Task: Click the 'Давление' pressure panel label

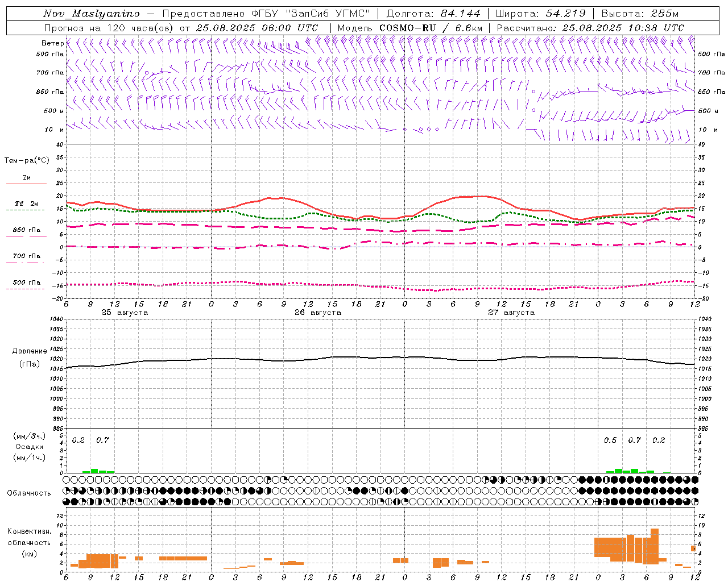Action: pos(30,351)
